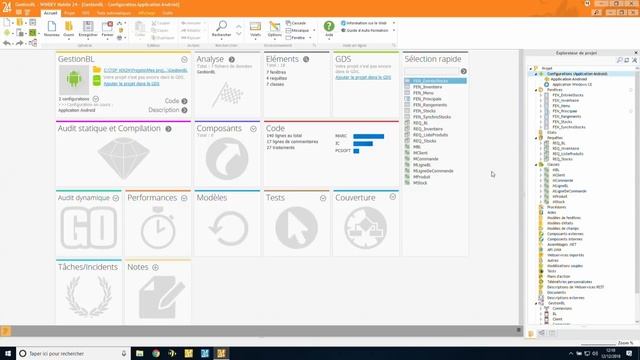Open the Audit dynamique dropdown chevron
The width and height of the screenshot is (640, 360).
[x=116, y=198]
